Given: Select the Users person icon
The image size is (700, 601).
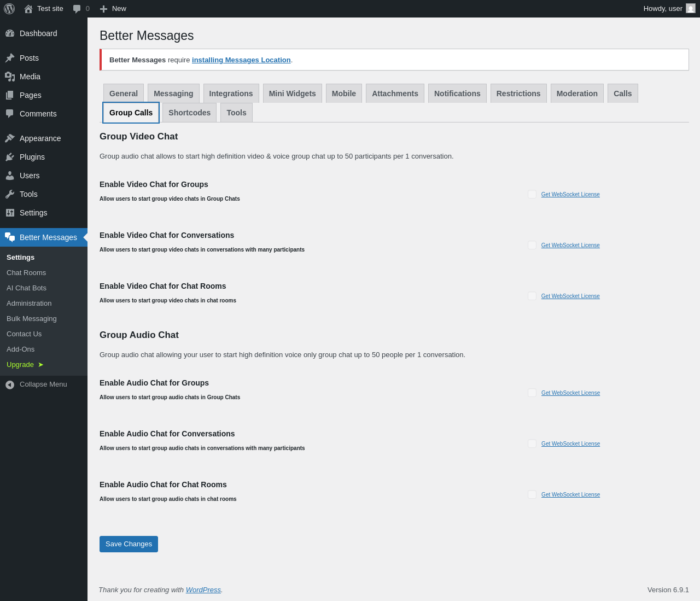Looking at the screenshot, I should pos(10,176).
